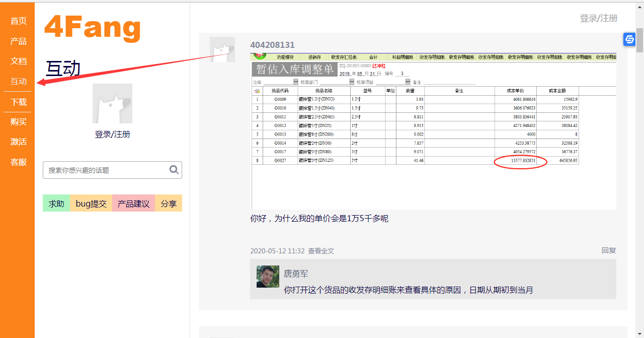Screen dimensions: 644x338
Task: Open username 404208131's profile link
Action: tap(272, 45)
